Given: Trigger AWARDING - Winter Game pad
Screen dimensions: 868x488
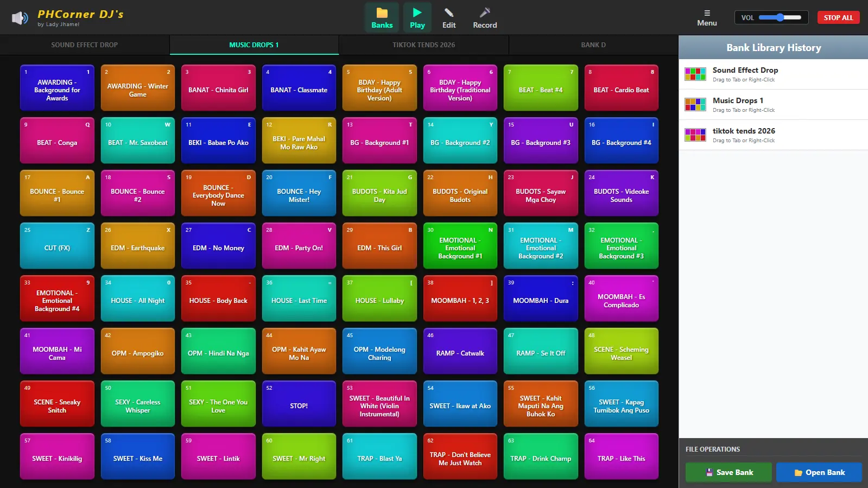Looking at the screenshot, I should tap(138, 87).
